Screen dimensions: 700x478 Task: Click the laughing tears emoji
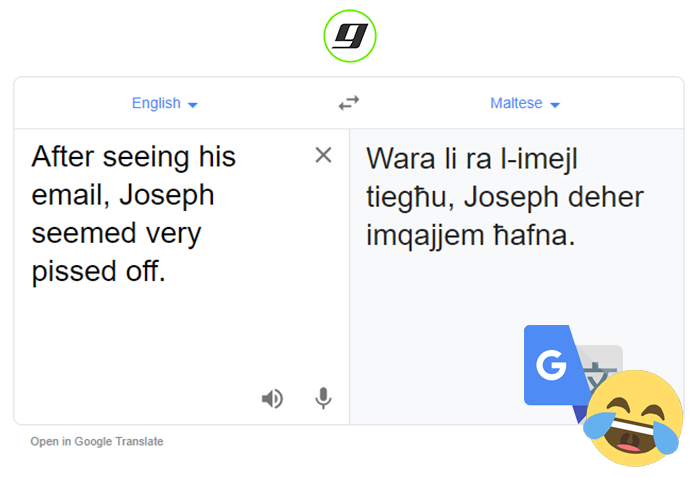coord(634,418)
